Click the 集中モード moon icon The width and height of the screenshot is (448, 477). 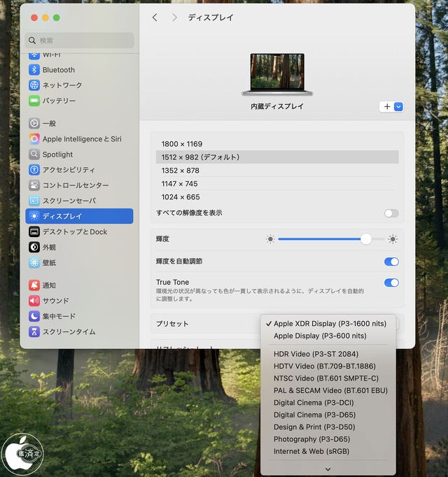coord(34,316)
